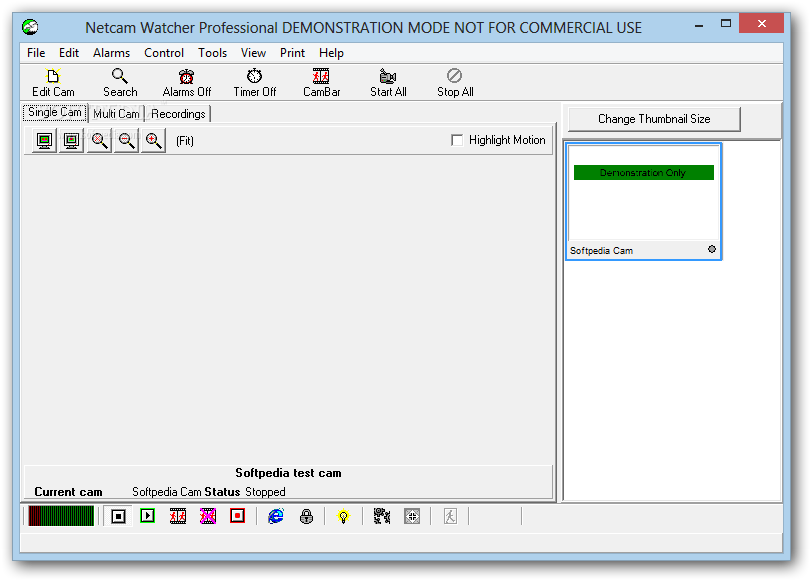Select the Single Cam tab
The image size is (811, 581).
pyautogui.click(x=55, y=112)
